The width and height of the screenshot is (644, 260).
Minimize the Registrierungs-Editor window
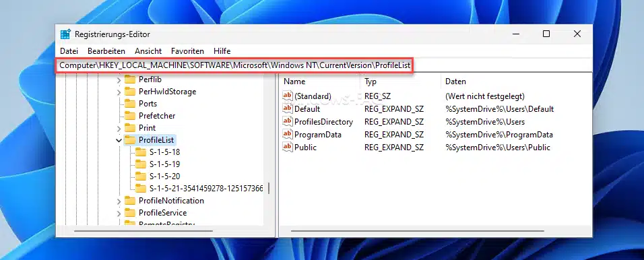(x=516, y=34)
